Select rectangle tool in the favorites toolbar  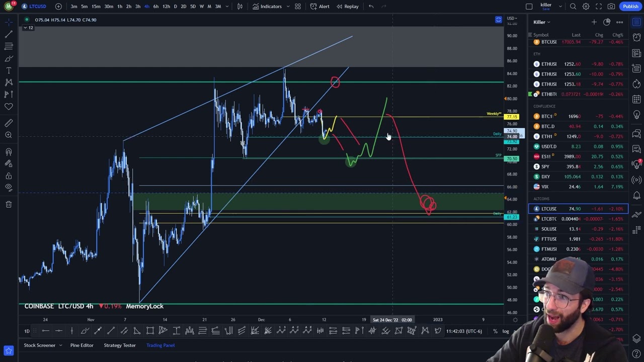(150, 330)
